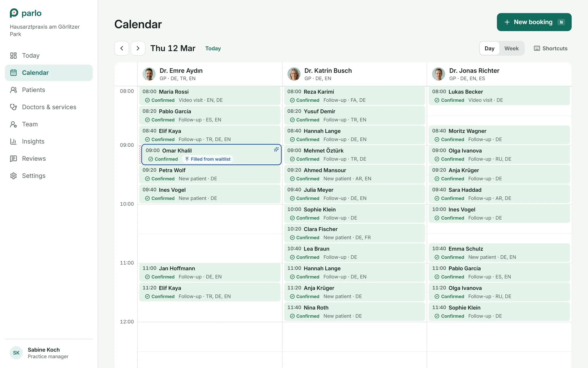Click Dr. Jonas Richter's avatar
This screenshot has height=368, width=588.
coord(439,74)
